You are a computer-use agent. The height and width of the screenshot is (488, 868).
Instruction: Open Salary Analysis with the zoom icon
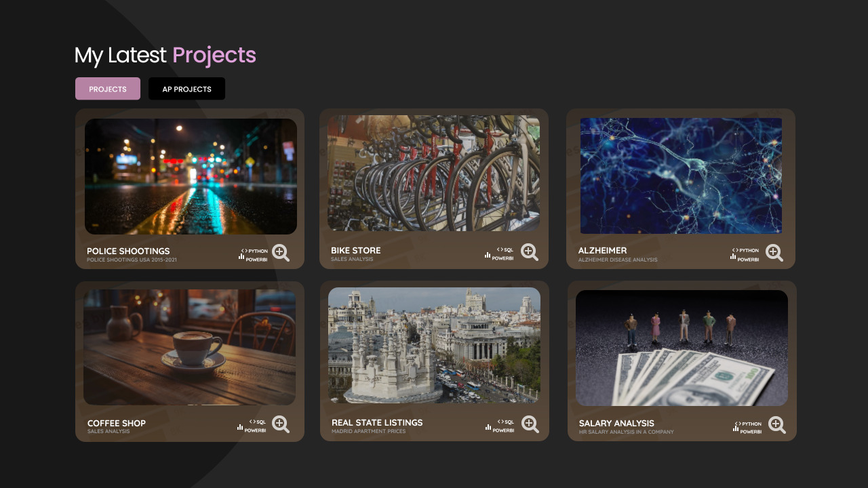coord(776,425)
